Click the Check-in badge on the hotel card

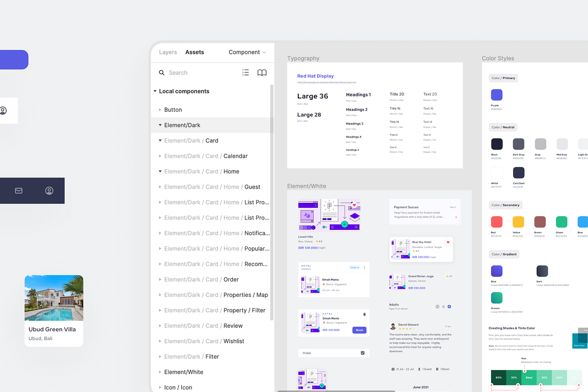click(355, 268)
